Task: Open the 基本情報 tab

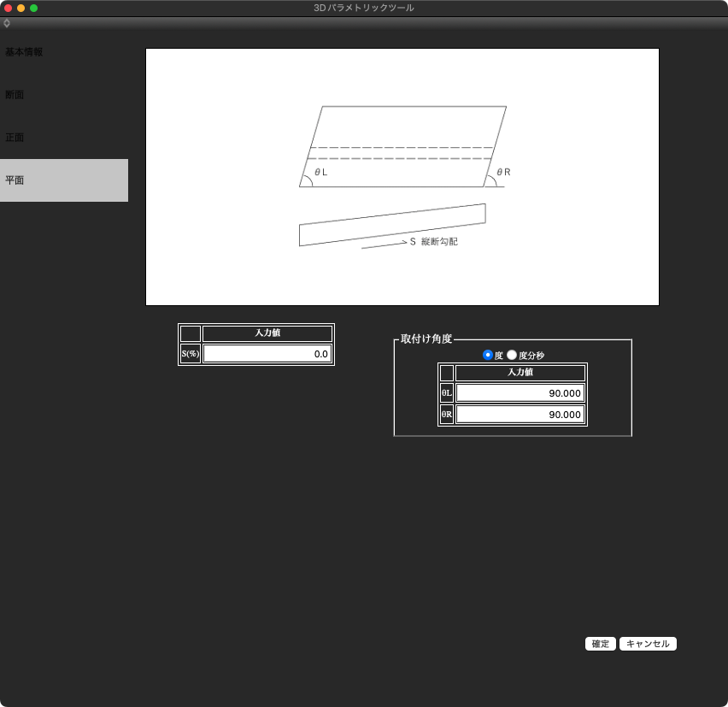Action: [24, 52]
